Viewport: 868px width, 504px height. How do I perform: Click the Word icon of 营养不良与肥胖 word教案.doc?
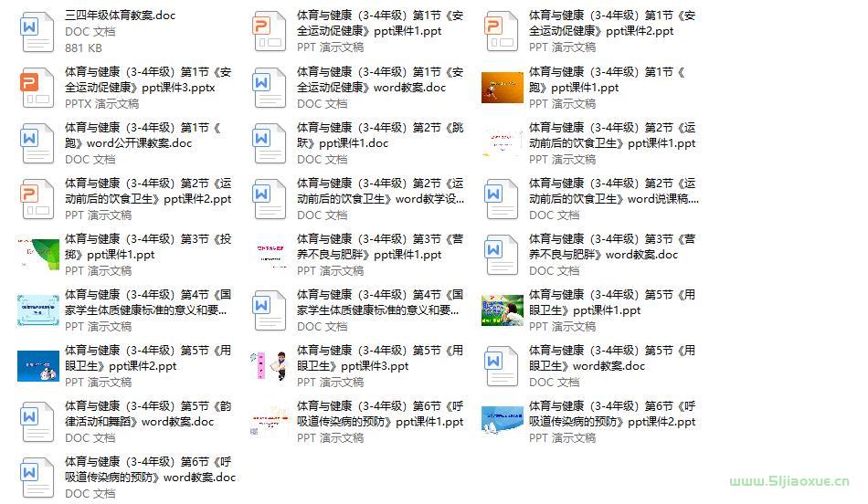pyautogui.click(x=503, y=255)
